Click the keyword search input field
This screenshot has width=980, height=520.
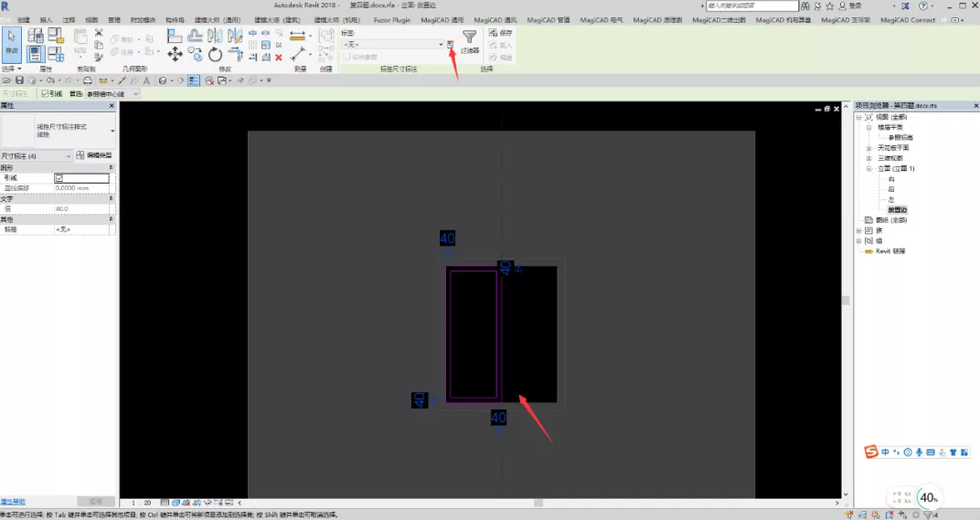click(751, 5)
